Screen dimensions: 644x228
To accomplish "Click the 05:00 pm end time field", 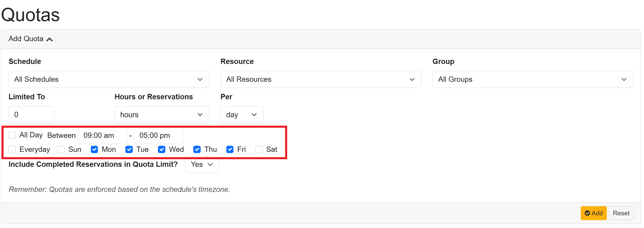I will click(x=158, y=136).
